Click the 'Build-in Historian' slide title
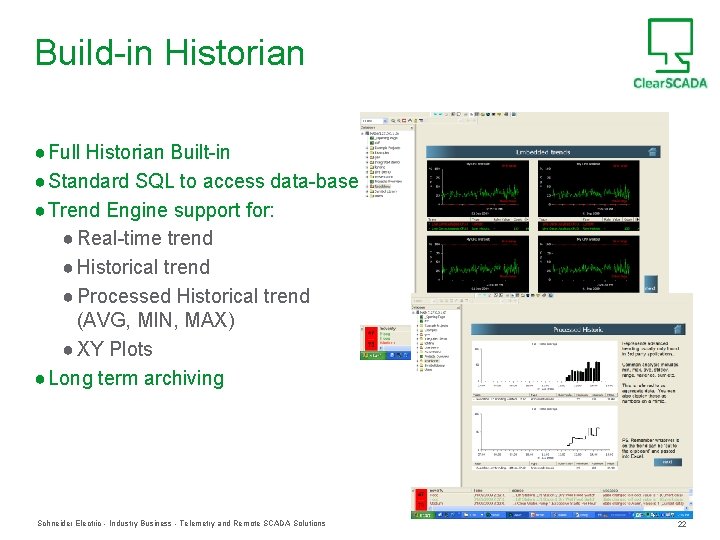Screen dimensions: 720x540 click(x=169, y=53)
